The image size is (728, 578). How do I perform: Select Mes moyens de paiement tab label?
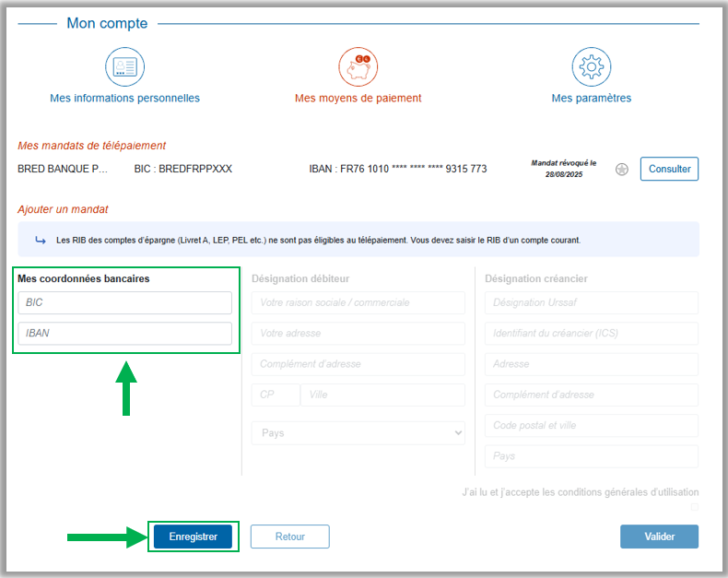358,98
